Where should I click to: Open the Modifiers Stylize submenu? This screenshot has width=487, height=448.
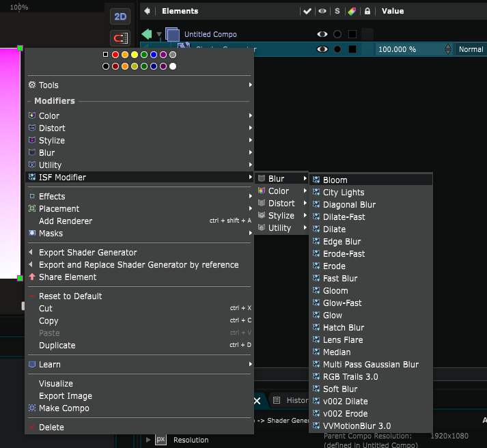point(139,140)
